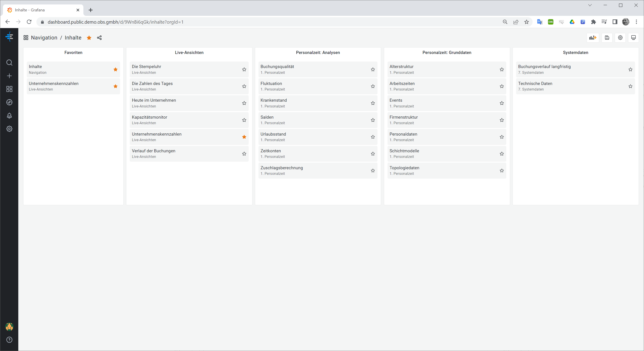Image resolution: width=644 pixels, height=351 pixels.
Task: Star the Krankenstand dashboard
Action: 373,103
